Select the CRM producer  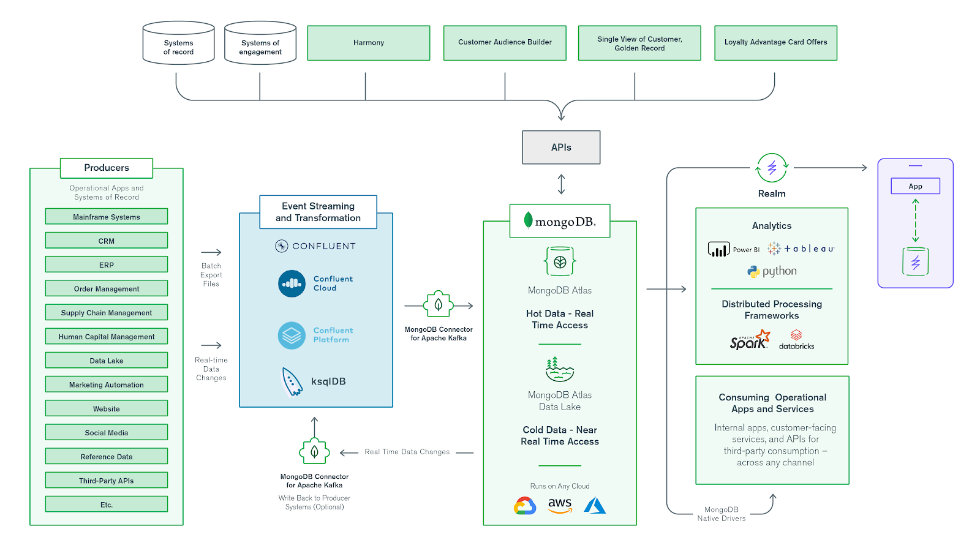click(x=107, y=241)
